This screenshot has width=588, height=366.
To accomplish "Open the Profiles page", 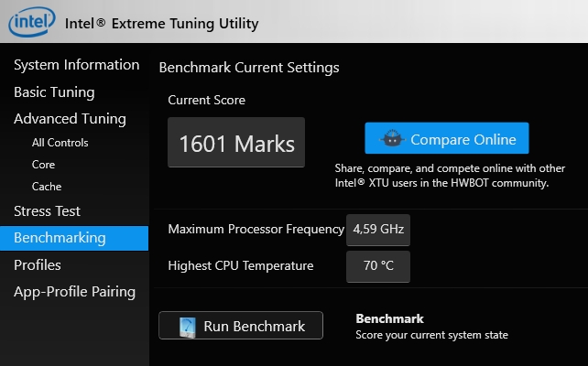I will tap(38, 265).
